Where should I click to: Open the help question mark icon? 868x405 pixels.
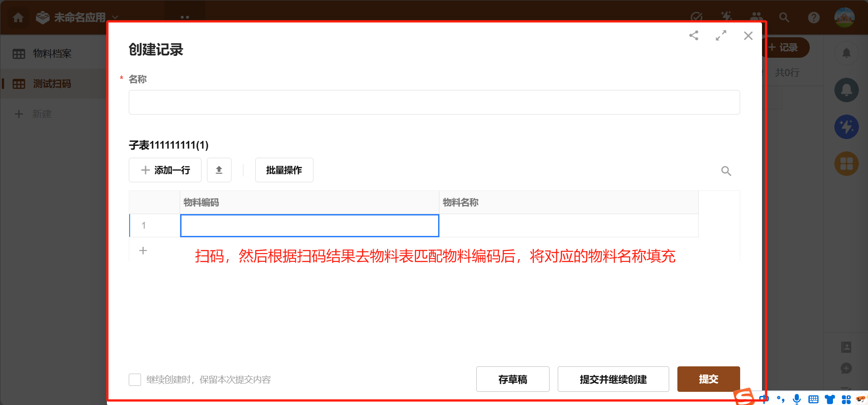tap(813, 17)
